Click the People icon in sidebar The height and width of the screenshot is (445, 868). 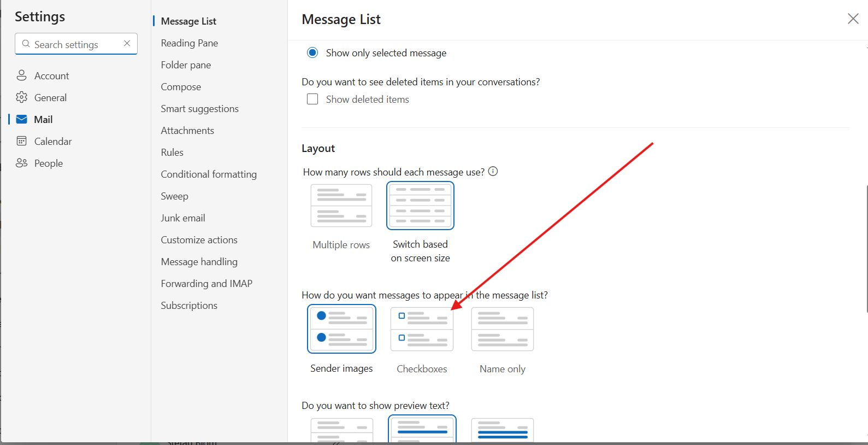point(22,163)
